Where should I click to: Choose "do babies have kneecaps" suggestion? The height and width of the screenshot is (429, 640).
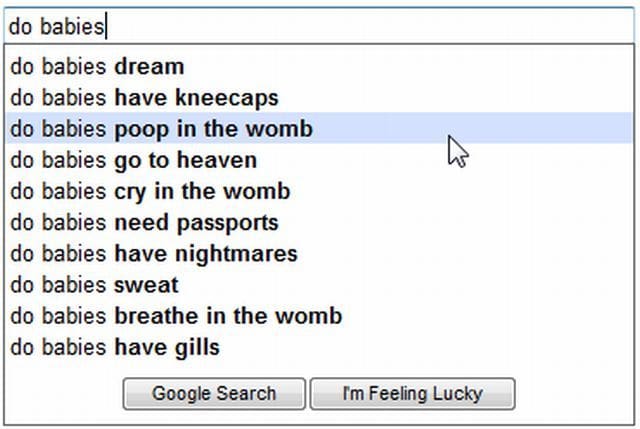point(144,98)
